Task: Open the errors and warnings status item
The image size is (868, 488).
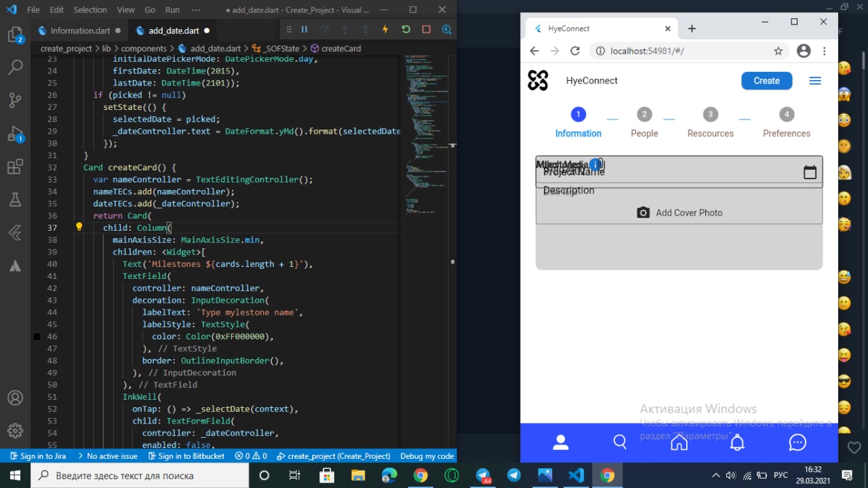Action: pos(251,456)
